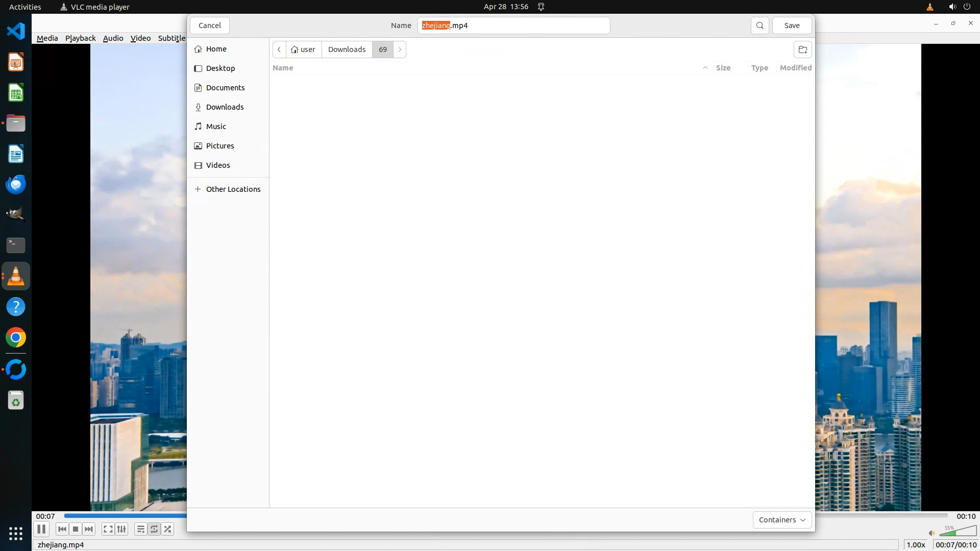980x551 pixels.
Task: Click the stop playback button
Action: [76, 529]
